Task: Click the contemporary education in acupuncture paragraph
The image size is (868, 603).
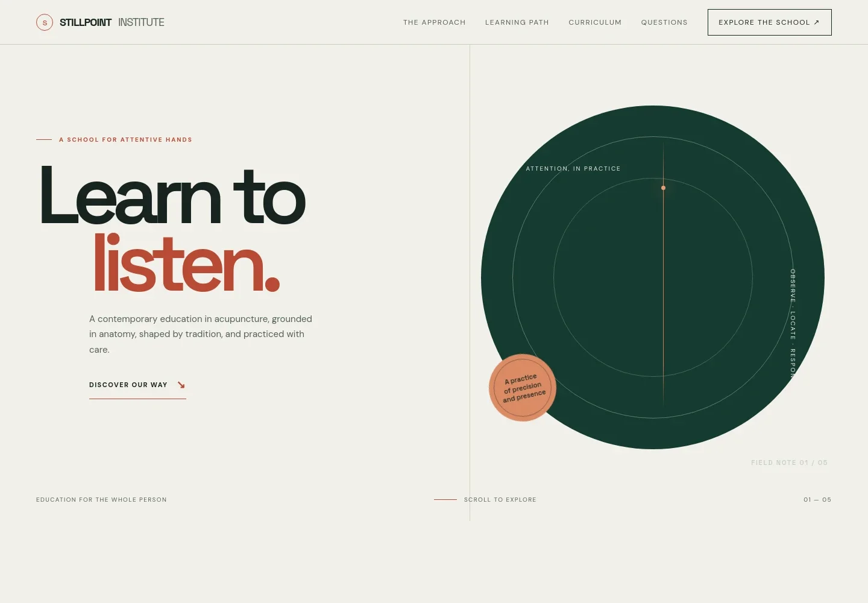Action: (x=201, y=334)
